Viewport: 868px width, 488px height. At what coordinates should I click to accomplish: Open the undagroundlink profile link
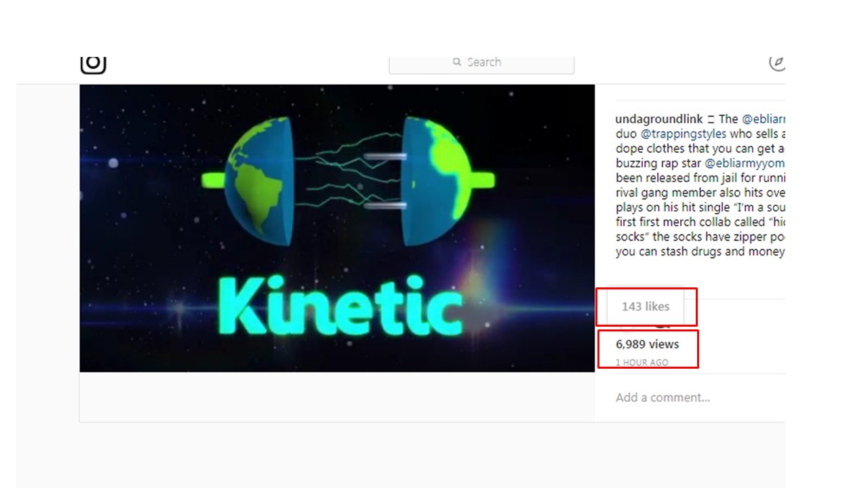coord(659,119)
